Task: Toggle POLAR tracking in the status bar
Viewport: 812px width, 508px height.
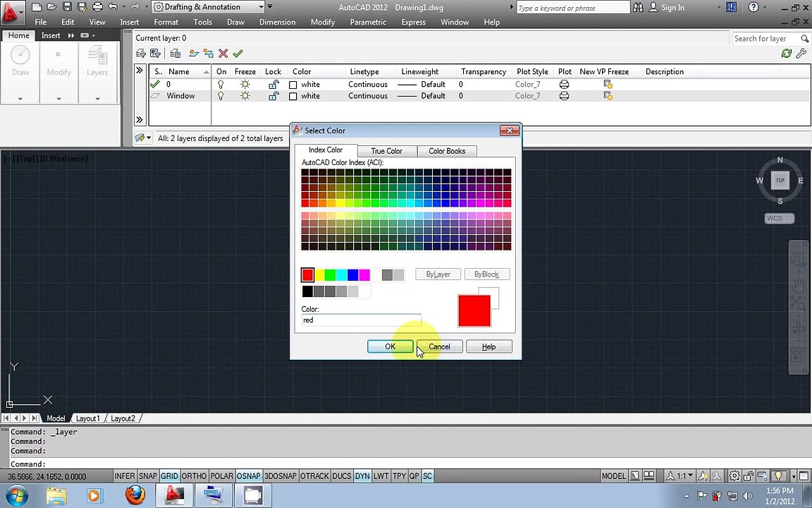Action: 221,476
